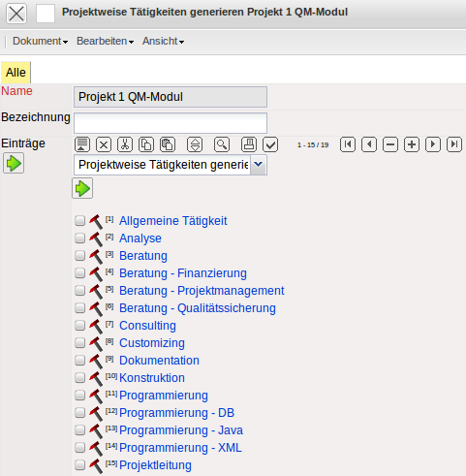The width and height of the screenshot is (466, 476).
Task: Open the Programmierung - Java entry
Action: point(181,430)
